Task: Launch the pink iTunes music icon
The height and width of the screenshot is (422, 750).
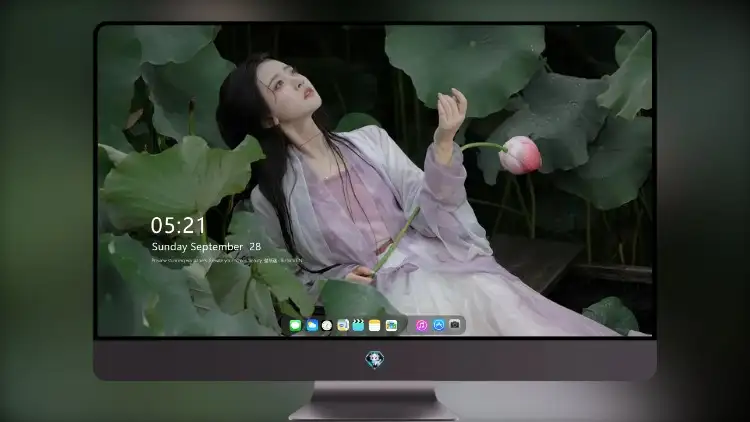Action: tap(421, 325)
